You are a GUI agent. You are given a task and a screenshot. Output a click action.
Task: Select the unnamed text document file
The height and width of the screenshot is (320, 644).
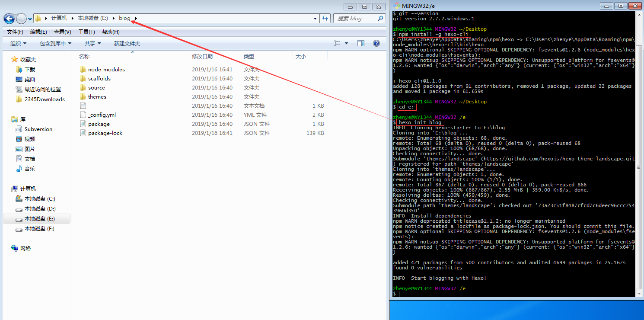point(84,106)
